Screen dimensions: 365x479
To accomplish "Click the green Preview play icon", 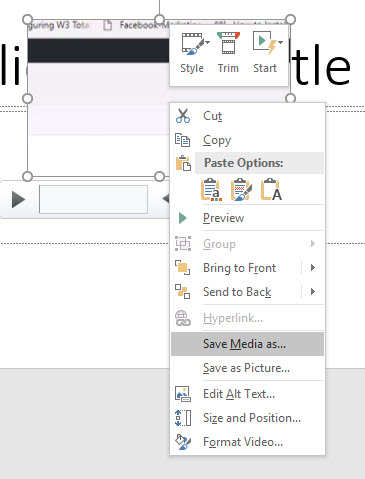I will pos(183,218).
